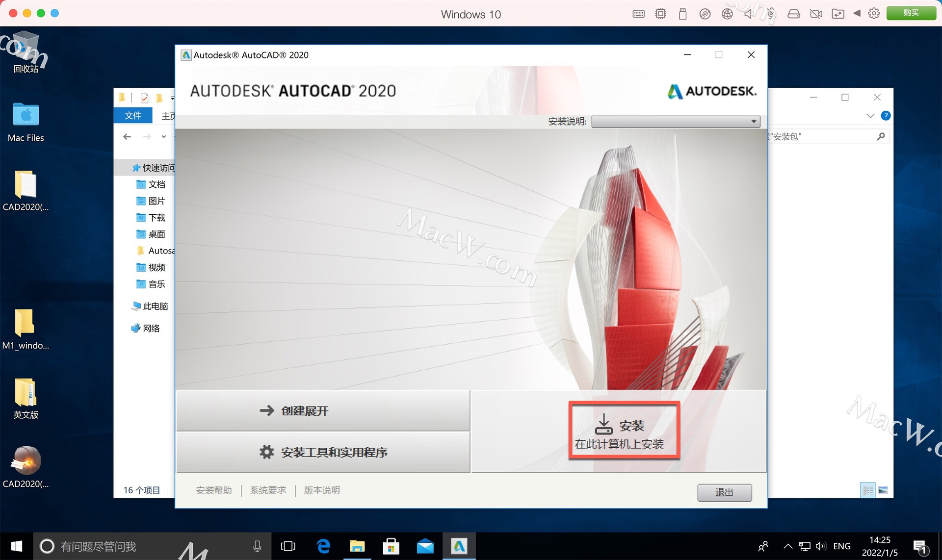The width and height of the screenshot is (942, 560).
Task: Open Microsoft Edge from the taskbar
Action: click(323, 546)
